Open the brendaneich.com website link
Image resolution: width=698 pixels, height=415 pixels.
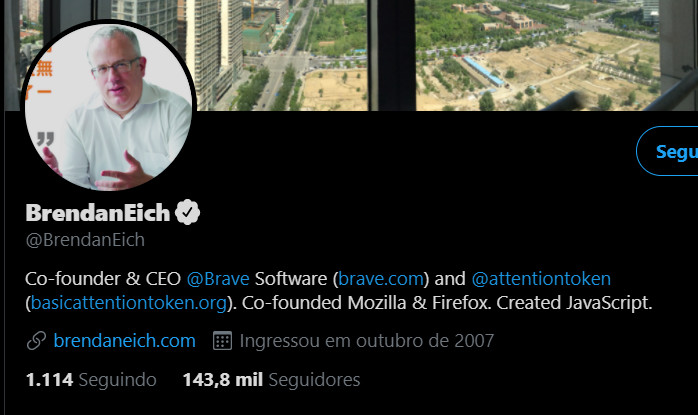(x=124, y=341)
